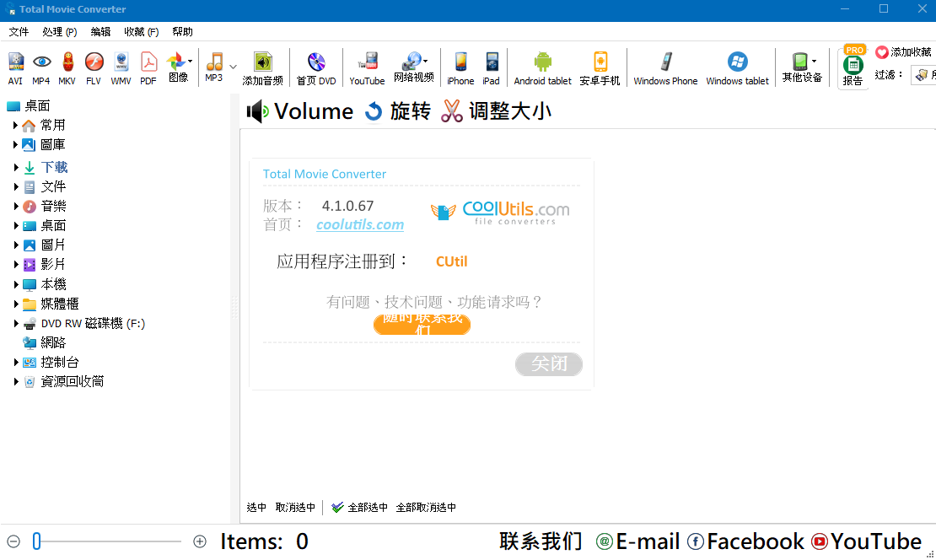Click 网络视频 web video icon
The height and width of the screenshot is (560, 936).
[x=413, y=67]
